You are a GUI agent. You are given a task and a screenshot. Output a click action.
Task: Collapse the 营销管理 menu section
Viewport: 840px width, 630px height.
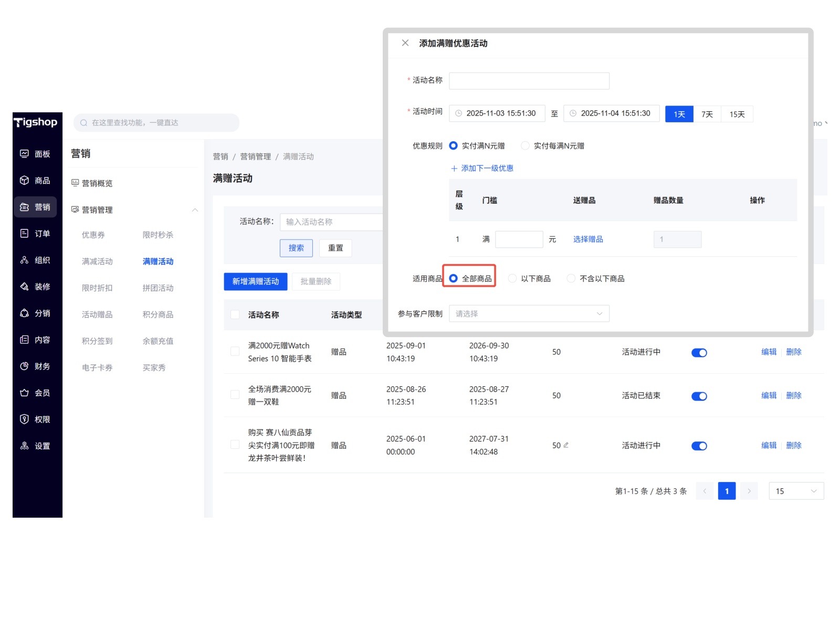pos(195,210)
